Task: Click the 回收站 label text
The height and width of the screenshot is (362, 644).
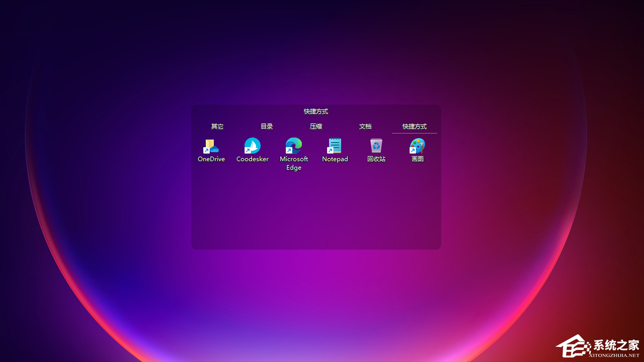Action: coord(376,159)
